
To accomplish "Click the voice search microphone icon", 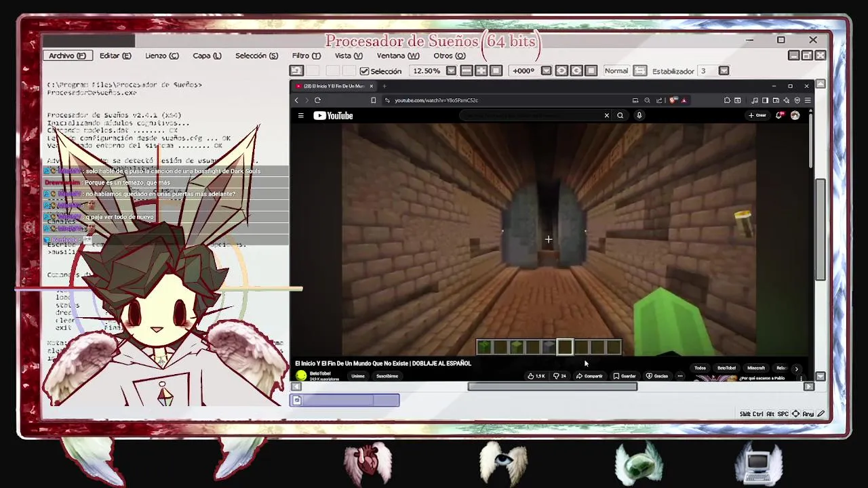I will (x=639, y=116).
